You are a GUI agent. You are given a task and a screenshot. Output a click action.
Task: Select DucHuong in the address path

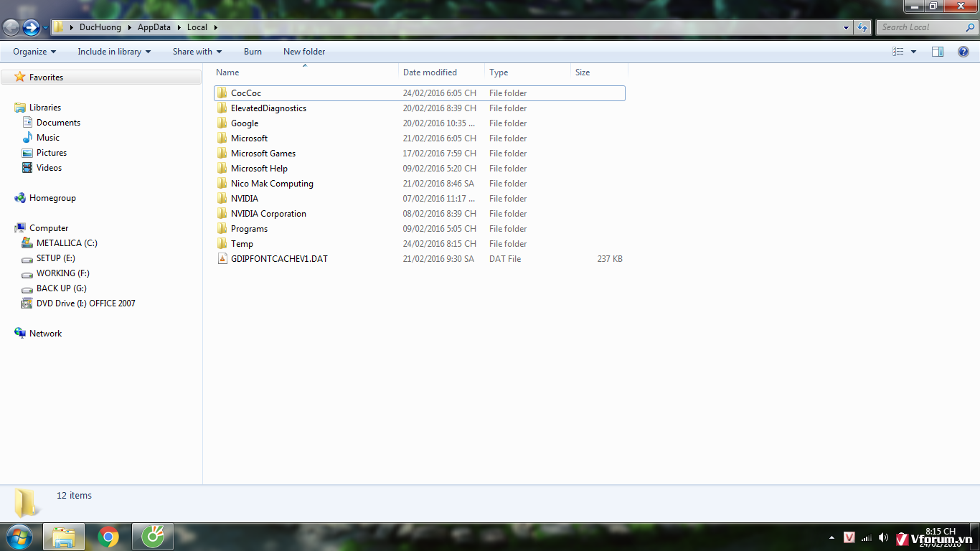click(x=100, y=27)
